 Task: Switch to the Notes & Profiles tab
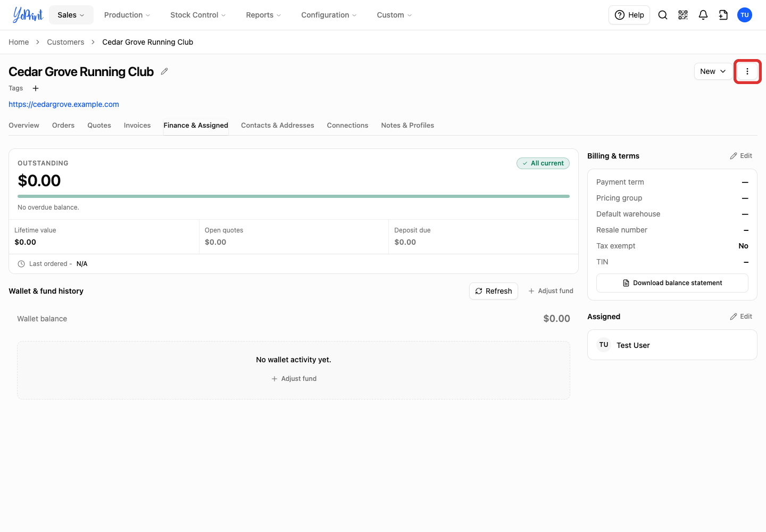[x=407, y=126]
